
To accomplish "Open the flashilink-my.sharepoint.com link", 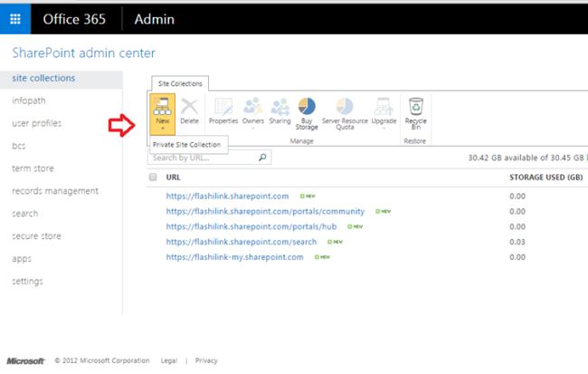I will tap(235, 257).
